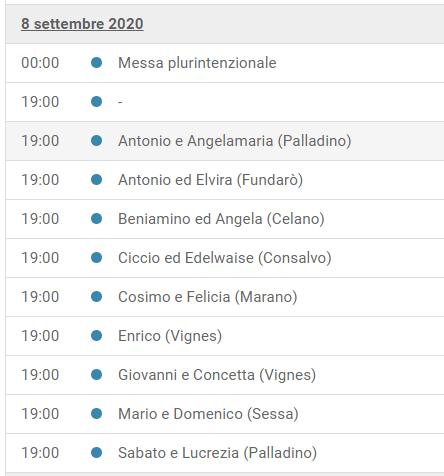Open the Messa plurintenzionale event
Screen dimensions: 444x476
tap(197, 63)
